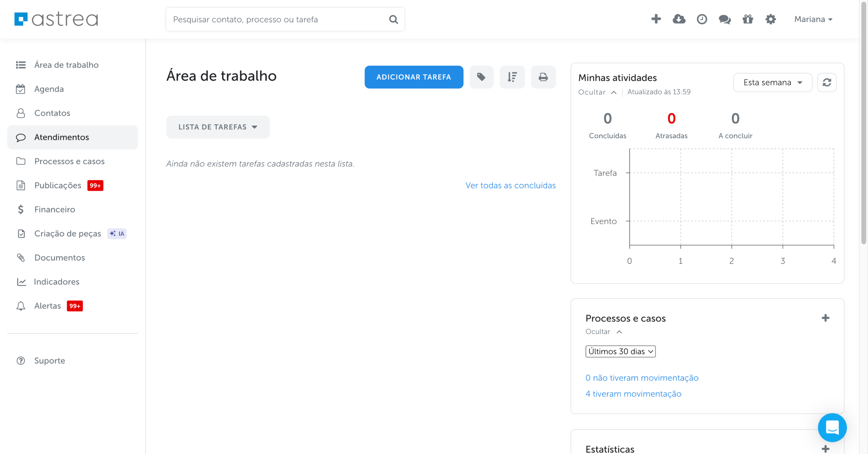The image size is (868, 454).
Task: Click the print icon button
Action: coord(543,77)
